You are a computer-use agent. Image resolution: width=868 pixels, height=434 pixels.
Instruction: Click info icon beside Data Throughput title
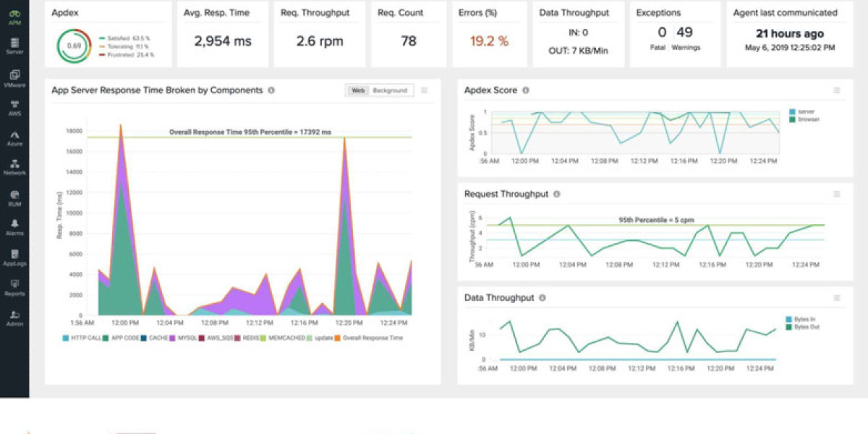[x=542, y=297]
